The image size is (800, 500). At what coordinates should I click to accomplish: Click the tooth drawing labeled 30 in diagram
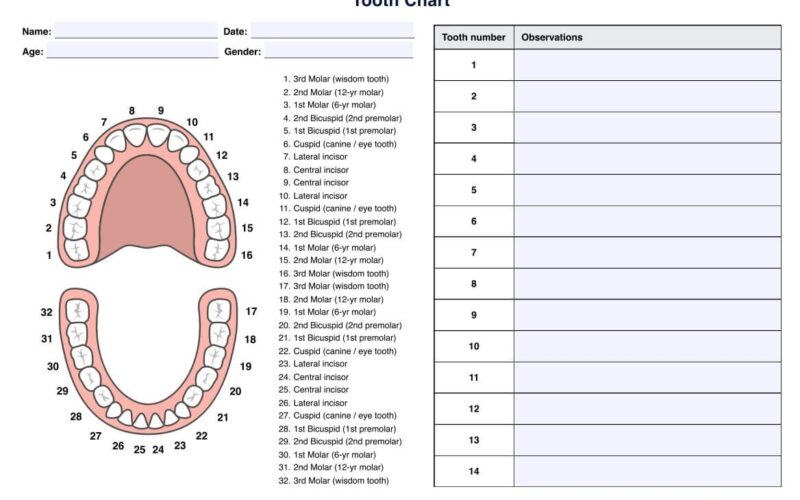point(82,357)
